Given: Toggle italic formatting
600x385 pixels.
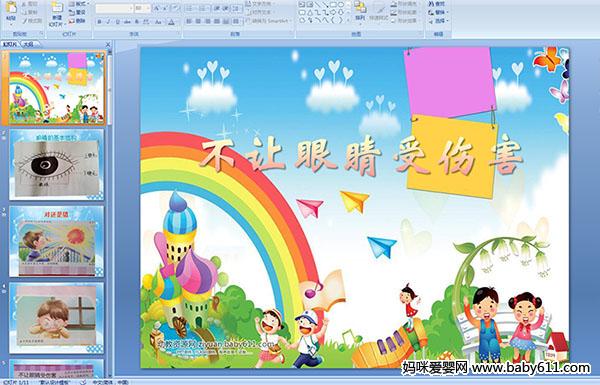Looking at the screenshot, I should point(108,22).
